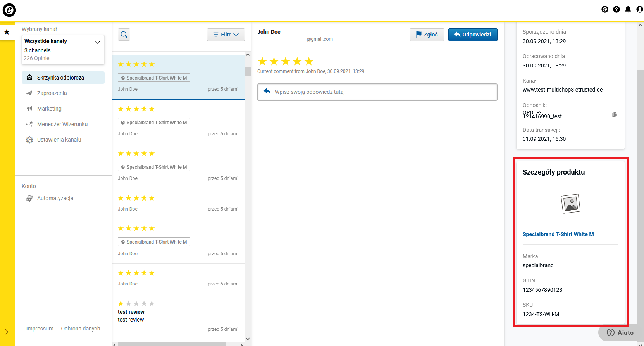Click the product image placeholder thumbnail
The height and width of the screenshot is (346, 644).
(x=571, y=204)
